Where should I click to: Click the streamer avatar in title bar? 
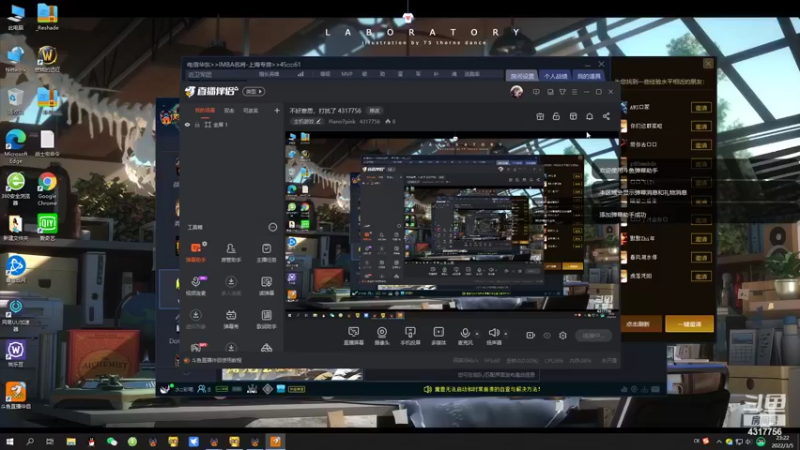tap(516, 92)
